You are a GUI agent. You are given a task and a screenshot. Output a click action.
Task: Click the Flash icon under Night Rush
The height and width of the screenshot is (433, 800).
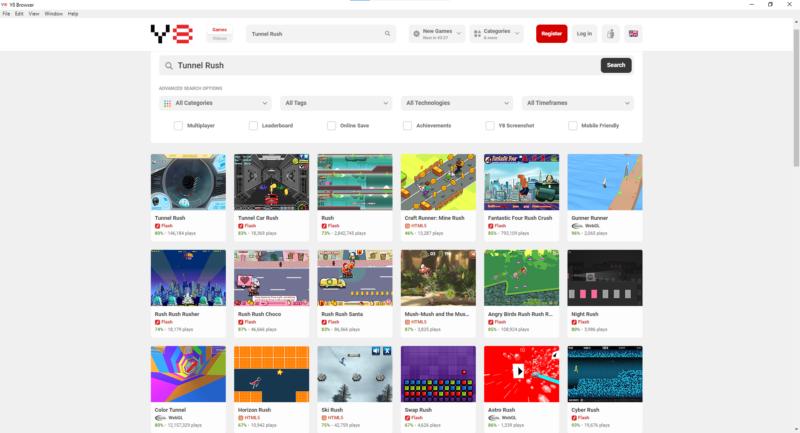(574, 322)
